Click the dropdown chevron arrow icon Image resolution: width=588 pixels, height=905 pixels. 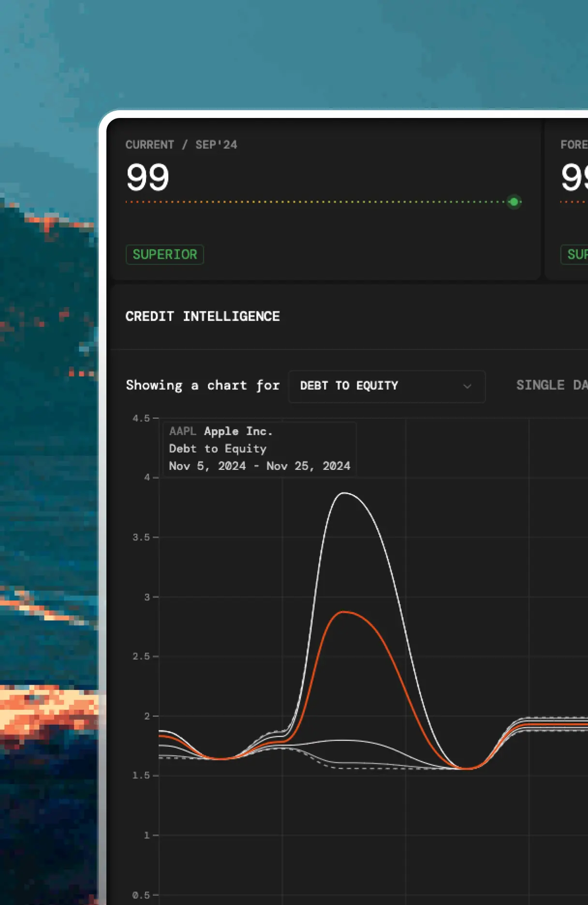coord(467,386)
